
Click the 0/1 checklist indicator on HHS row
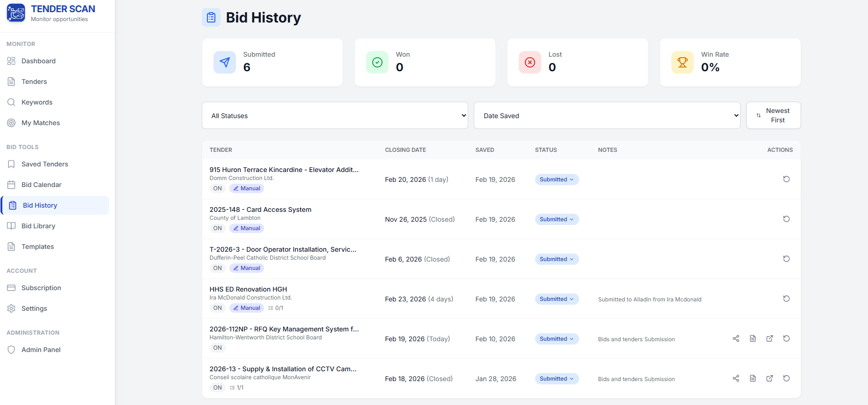(x=276, y=308)
